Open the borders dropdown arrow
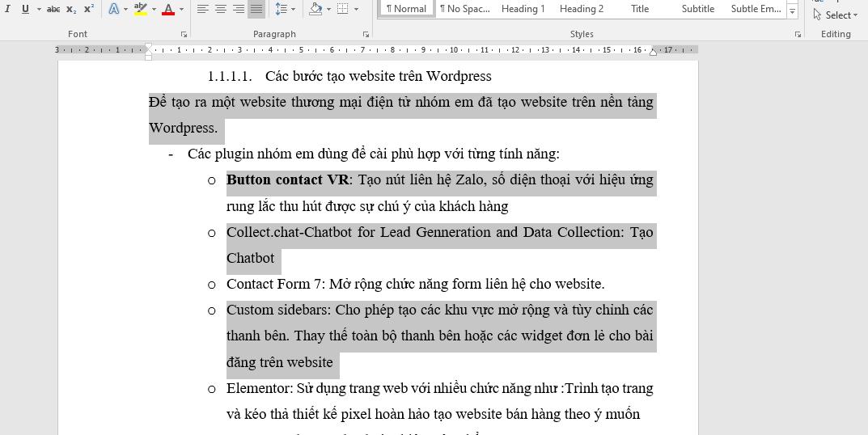This screenshot has height=435, width=868. pos(355,9)
